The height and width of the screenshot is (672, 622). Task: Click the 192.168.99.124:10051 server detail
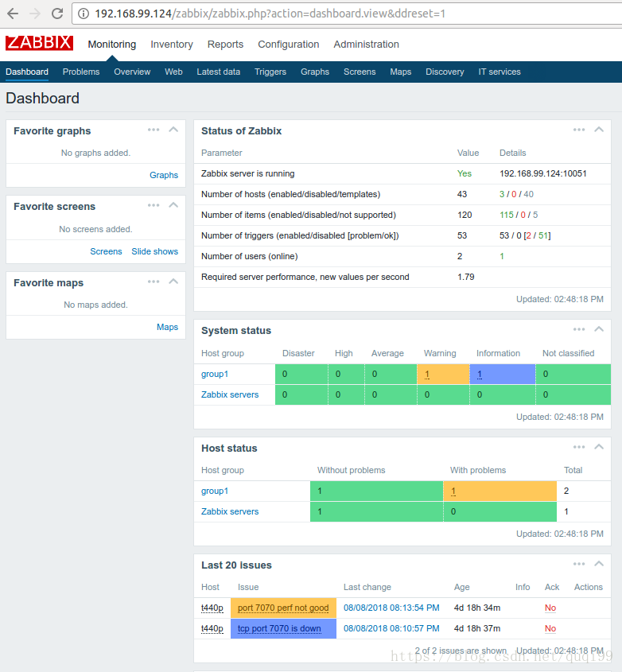542,173
